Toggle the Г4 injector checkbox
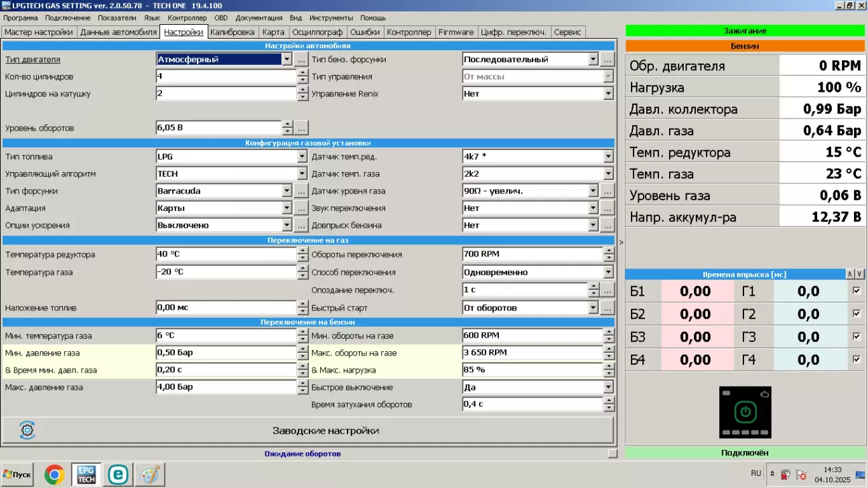Image resolution: width=868 pixels, height=488 pixels. pos(856,359)
